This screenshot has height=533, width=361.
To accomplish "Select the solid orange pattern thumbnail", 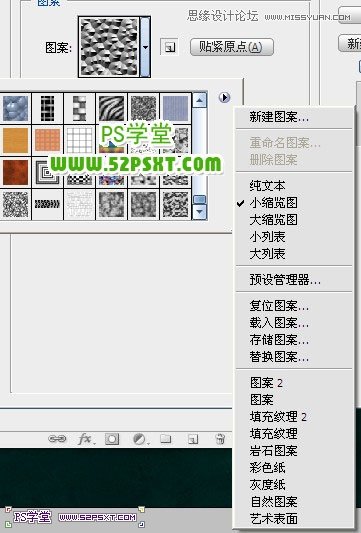I will click(x=15, y=140).
